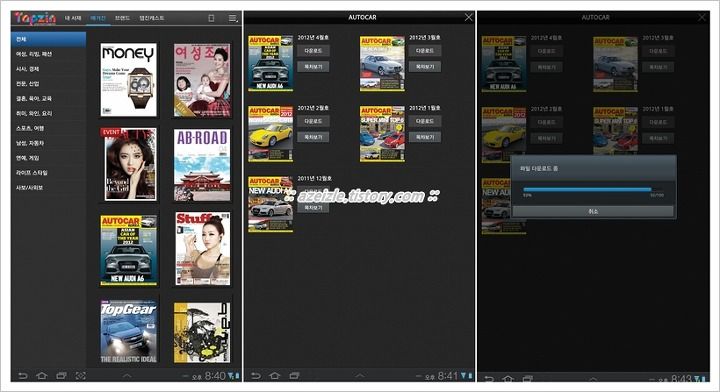
Task: Open recent apps in the 8:40 screen
Action: pyautogui.click(x=61, y=376)
